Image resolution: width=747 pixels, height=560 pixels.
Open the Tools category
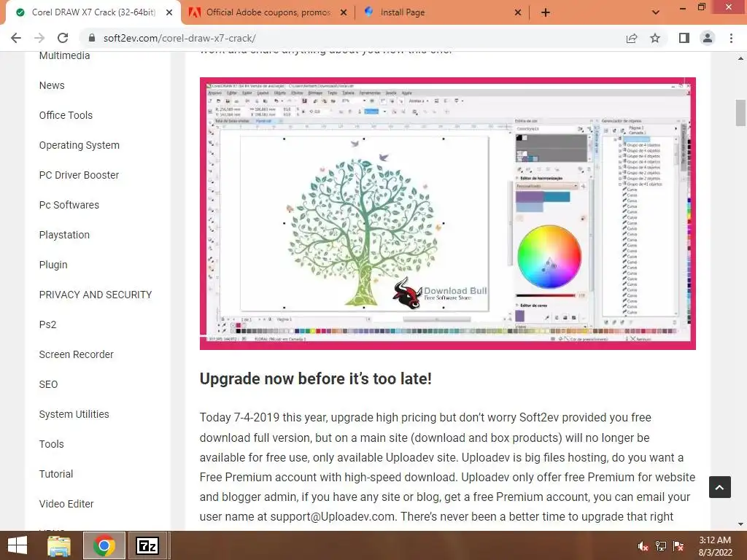(x=52, y=444)
